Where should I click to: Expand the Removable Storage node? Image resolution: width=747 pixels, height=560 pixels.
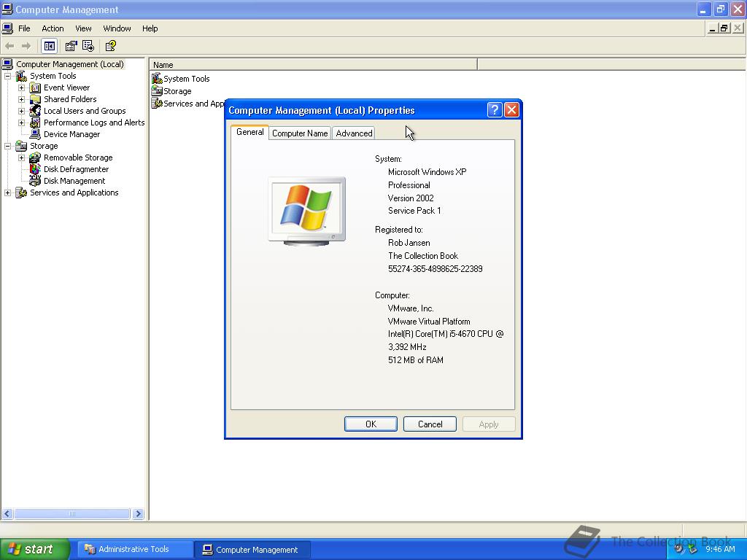pyautogui.click(x=21, y=157)
